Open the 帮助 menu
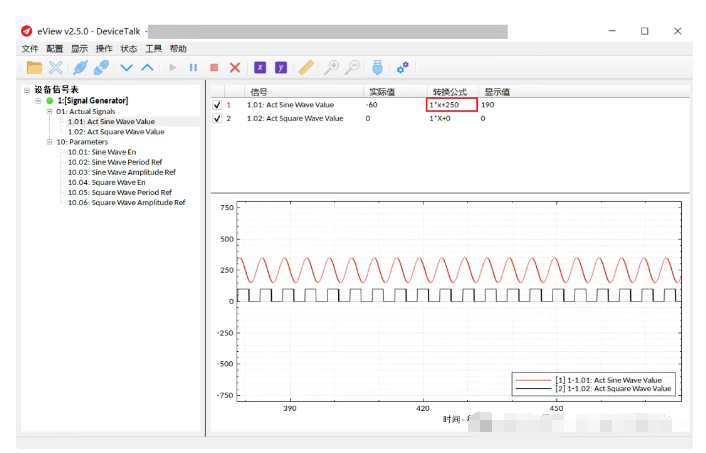706x453 pixels. pyautogui.click(x=178, y=49)
